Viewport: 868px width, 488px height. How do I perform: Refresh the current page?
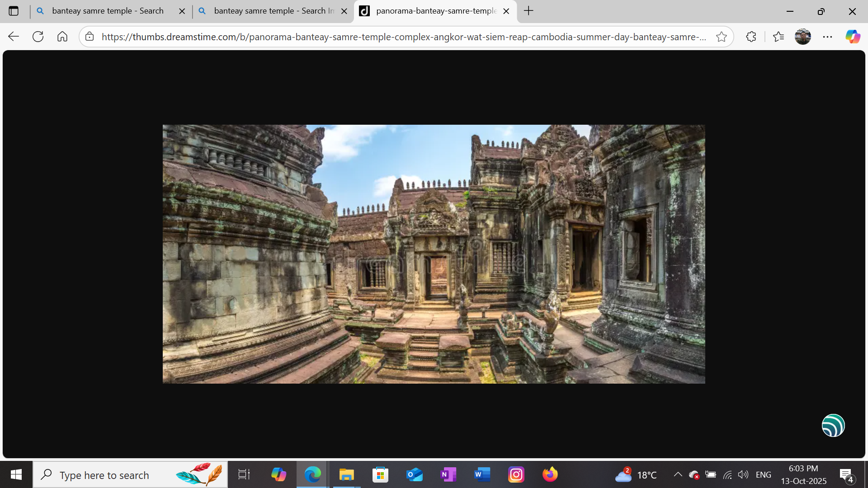click(x=38, y=37)
